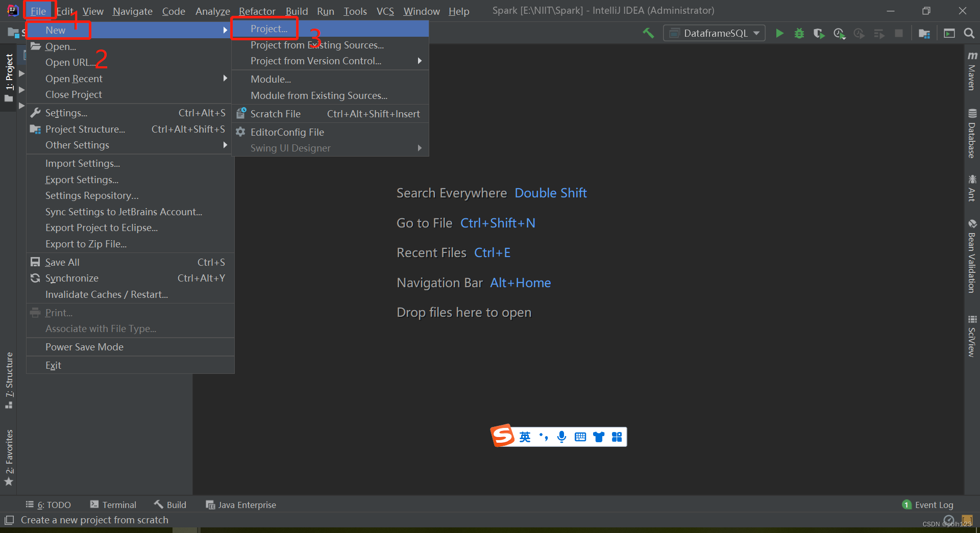Choose Project from Existing Sources...
Image resolution: width=980 pixels, height=533 pixels.
(330, 45)
